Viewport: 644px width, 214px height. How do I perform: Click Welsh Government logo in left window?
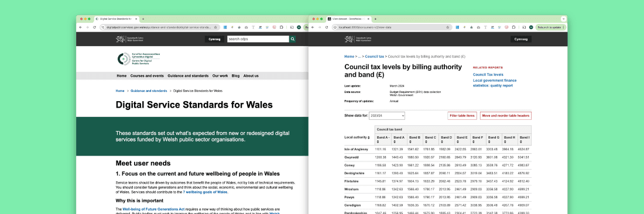tap(129, 39)
